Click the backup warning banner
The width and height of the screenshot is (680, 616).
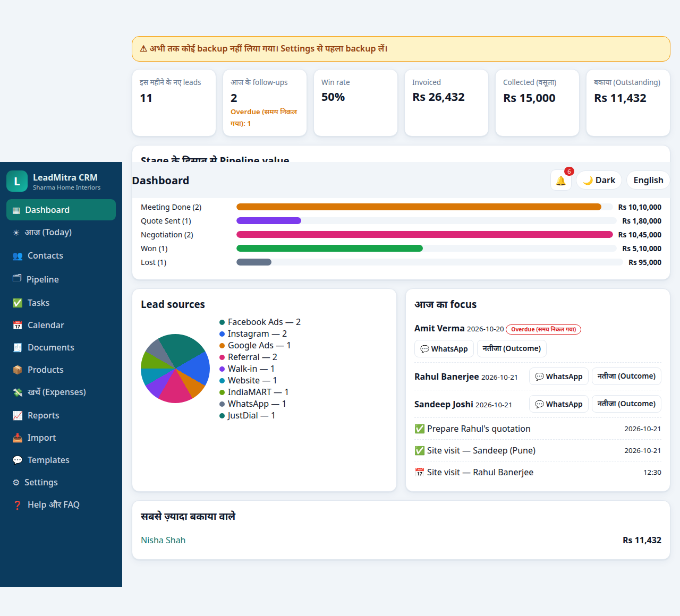click(x=401, y=49)
